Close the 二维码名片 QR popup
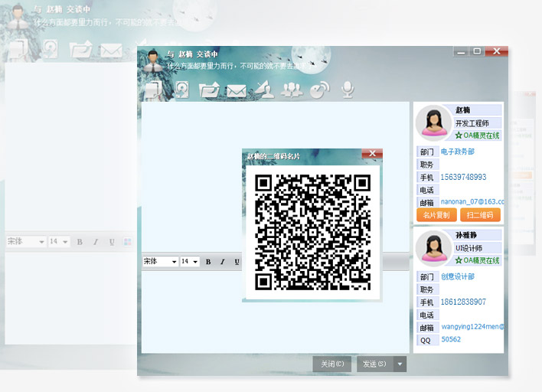The width and height of the screenshot is (542, 392). pyautogui.click(x=372, y=153)
